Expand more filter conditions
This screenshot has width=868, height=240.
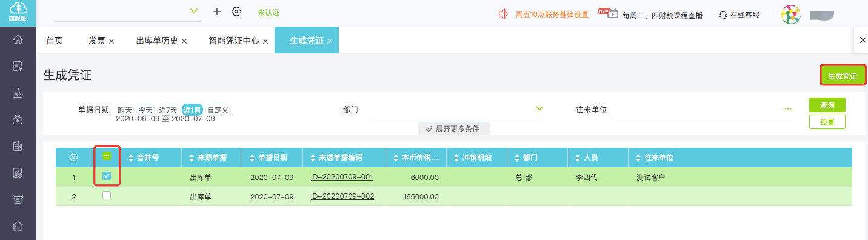453,129
